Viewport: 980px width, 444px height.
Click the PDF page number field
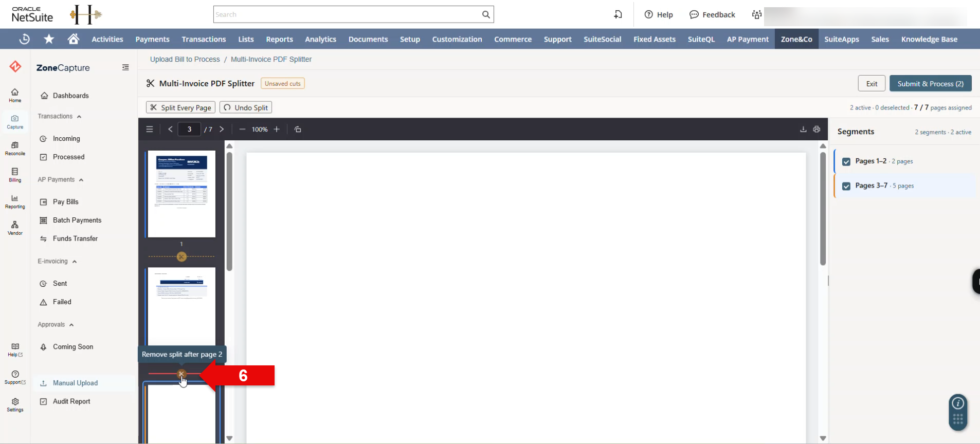(189, 129)
